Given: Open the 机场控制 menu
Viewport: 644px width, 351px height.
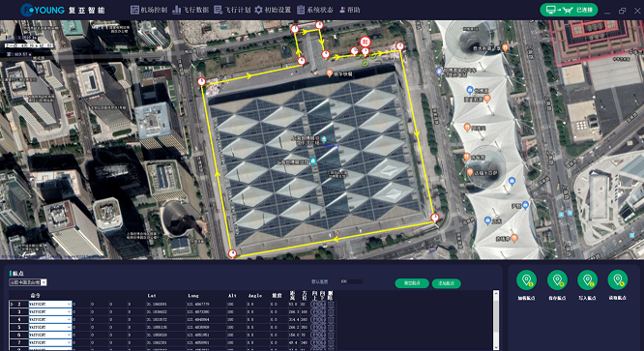Looking at the screenshot, I should click(149, 10).
